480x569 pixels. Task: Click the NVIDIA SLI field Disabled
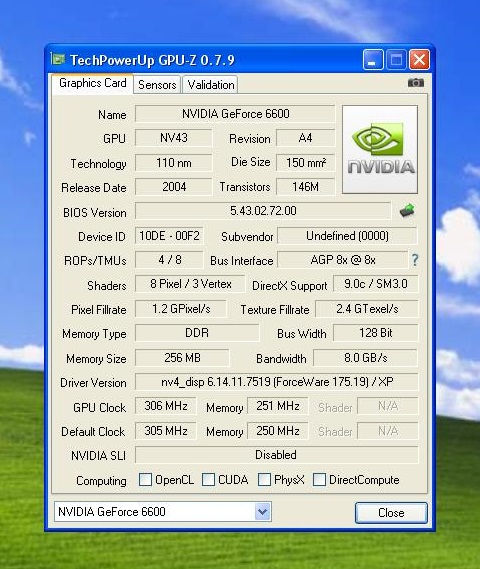coord(277,455)
